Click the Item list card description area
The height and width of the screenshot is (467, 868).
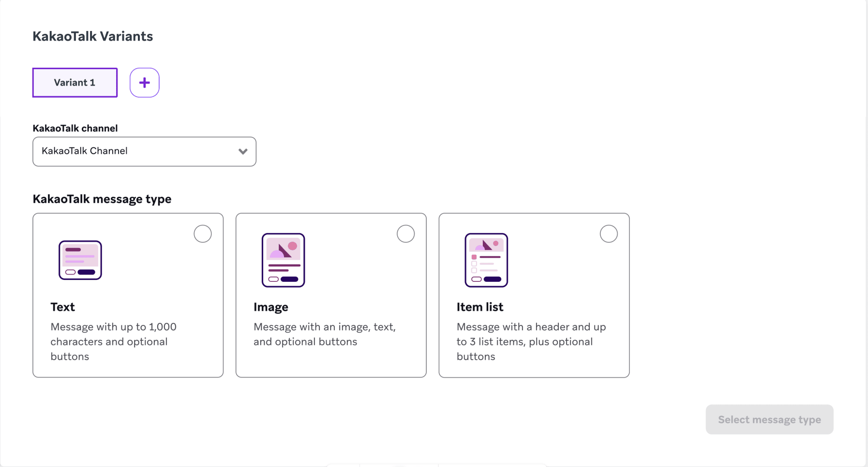531,341
